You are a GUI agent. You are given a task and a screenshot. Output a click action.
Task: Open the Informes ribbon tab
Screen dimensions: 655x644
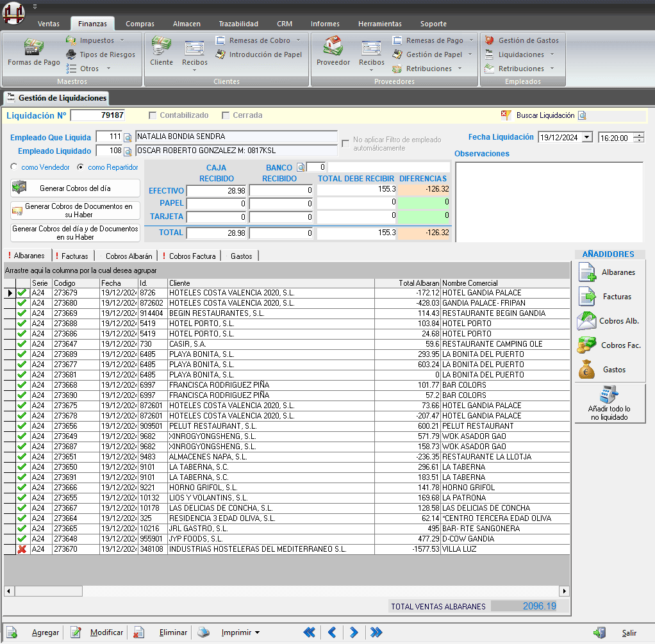click(325, 24)
